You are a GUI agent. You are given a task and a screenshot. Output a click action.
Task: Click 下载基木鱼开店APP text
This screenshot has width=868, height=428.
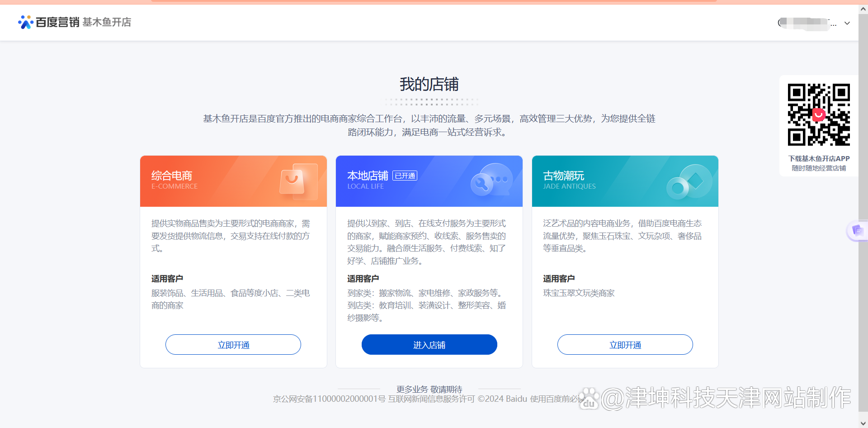[819, 159]
